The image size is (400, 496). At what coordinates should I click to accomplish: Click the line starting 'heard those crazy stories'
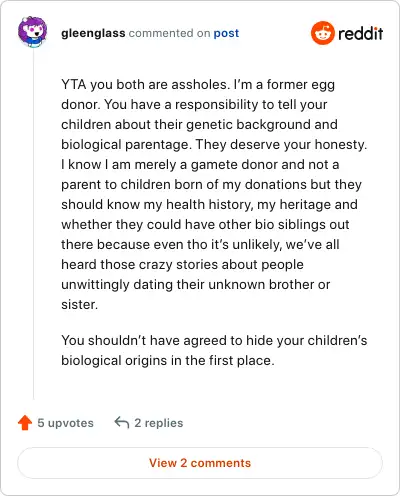(x=182, y=264)
